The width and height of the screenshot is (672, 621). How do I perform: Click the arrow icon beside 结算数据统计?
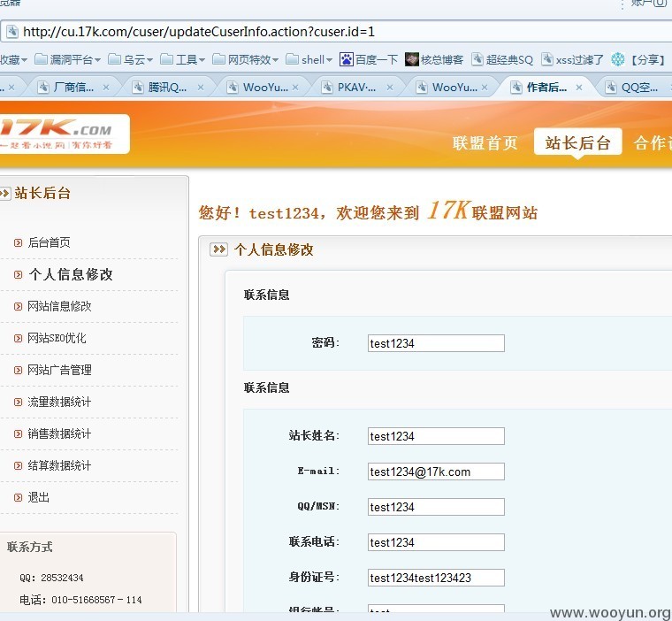(x=18, y=465)
